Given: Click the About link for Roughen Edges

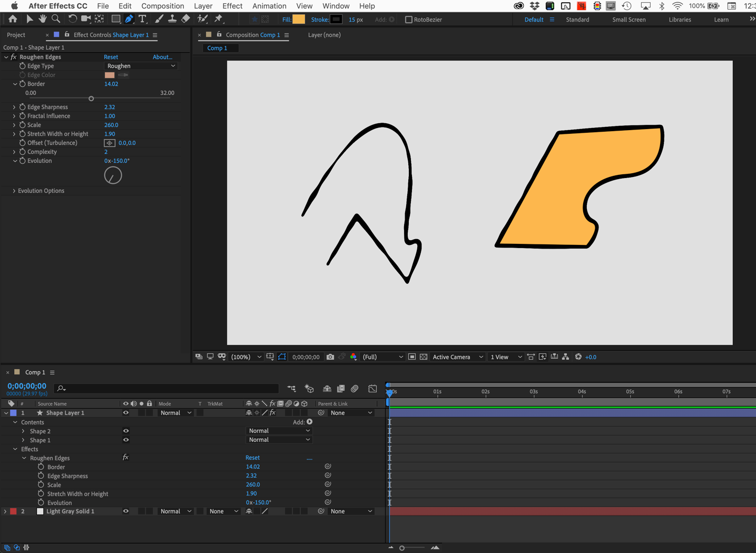Looking at the screenshot, I should pos(162,57).
